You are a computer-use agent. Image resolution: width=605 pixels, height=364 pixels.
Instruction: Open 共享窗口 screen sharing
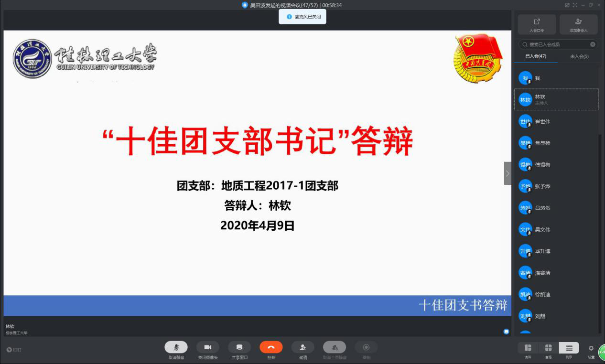click(x=239, y=347)
